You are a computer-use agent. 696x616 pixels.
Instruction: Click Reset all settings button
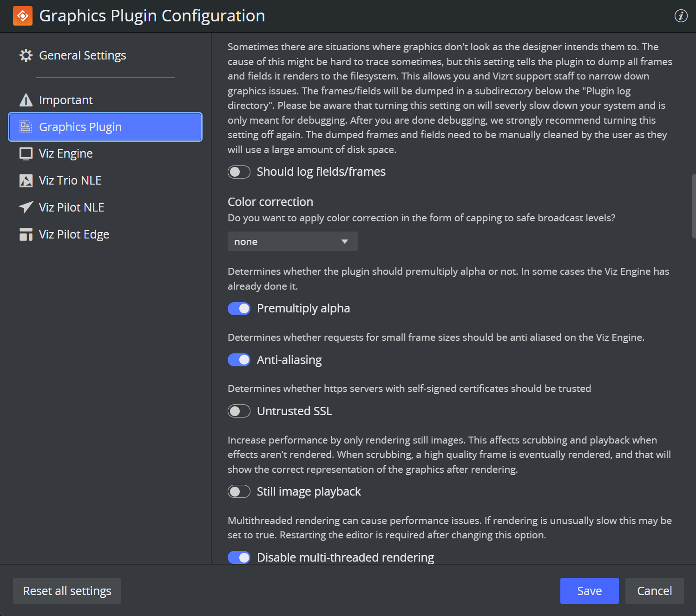67,591
